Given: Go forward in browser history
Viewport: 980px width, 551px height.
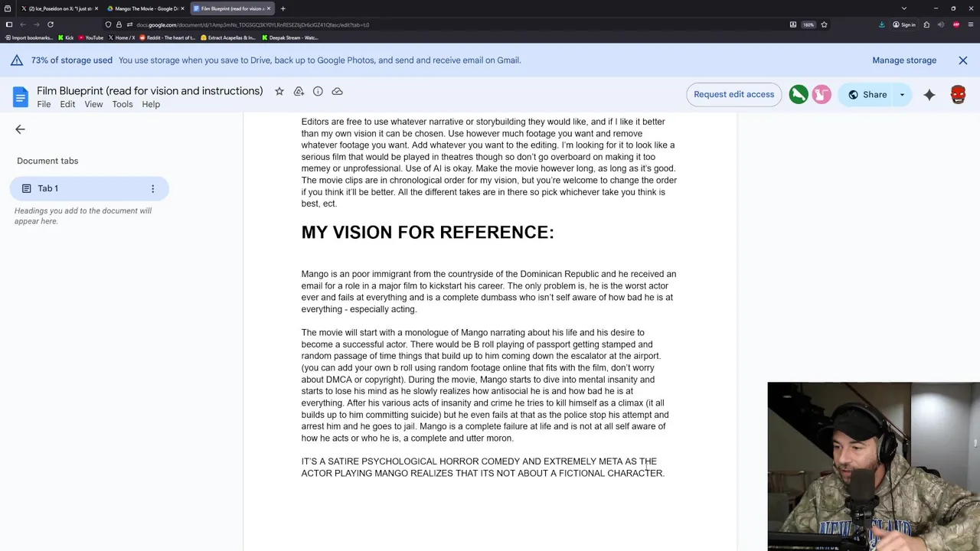Looking at the screenshot, I should coord(37,24).
